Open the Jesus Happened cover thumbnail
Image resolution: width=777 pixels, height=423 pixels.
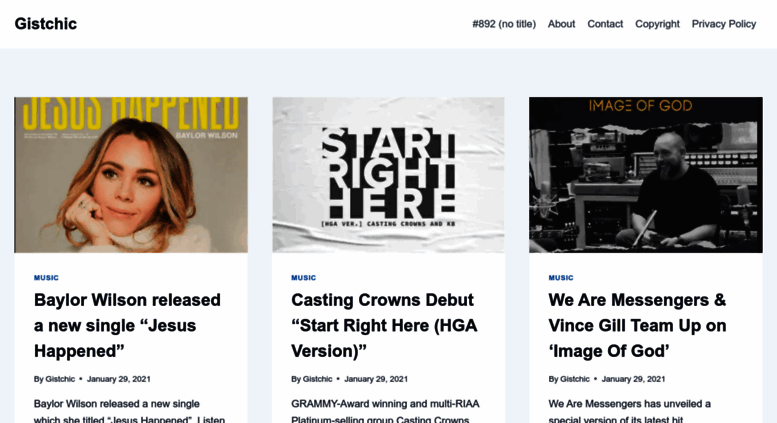[x=131, y=175]
